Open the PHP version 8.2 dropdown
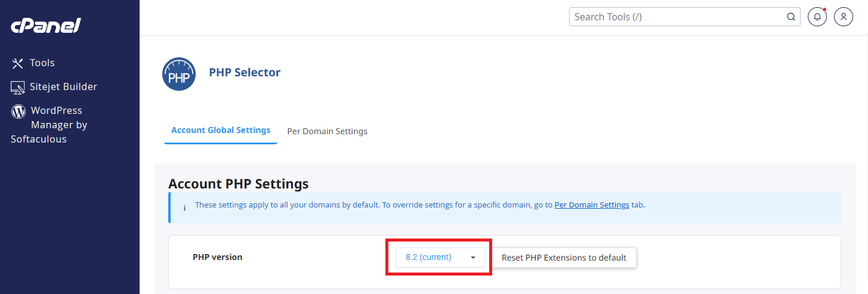868x294 pixels. tap(440, 258)
